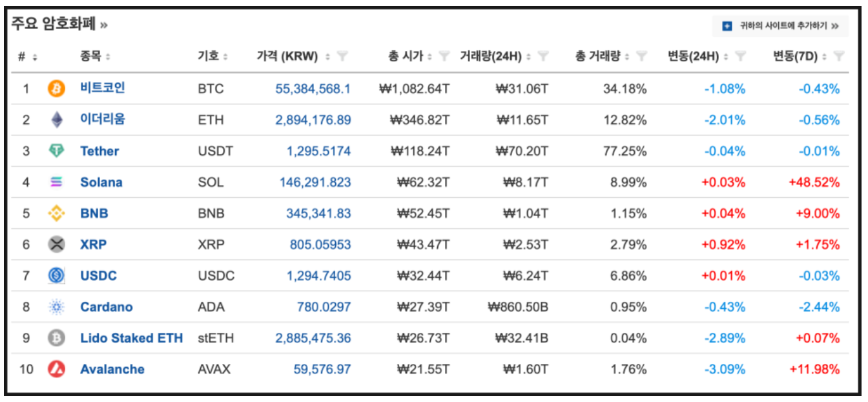
Task: Click the Bitcoin coin logo icon
Action: tap(57, 89)
